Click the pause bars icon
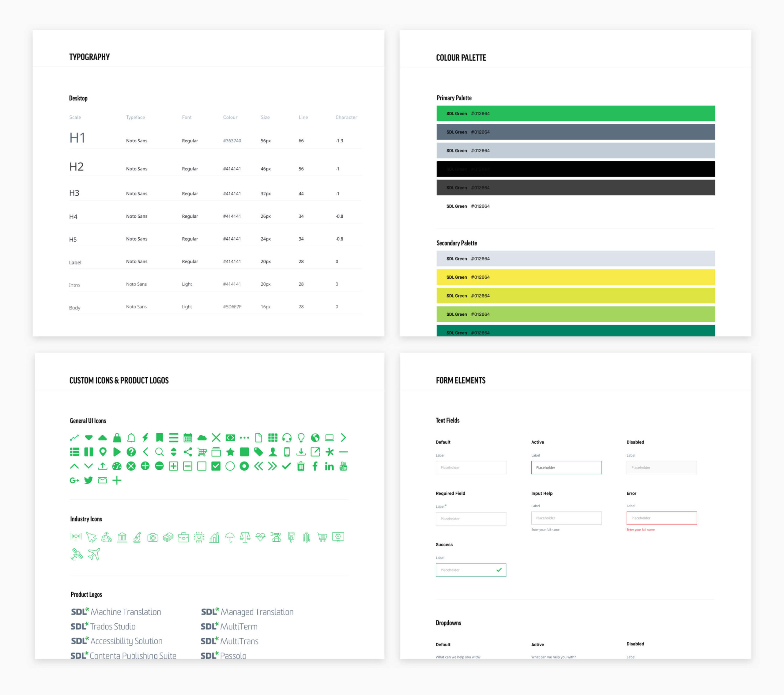The image size is (784, 695). (x=89, y=452)
